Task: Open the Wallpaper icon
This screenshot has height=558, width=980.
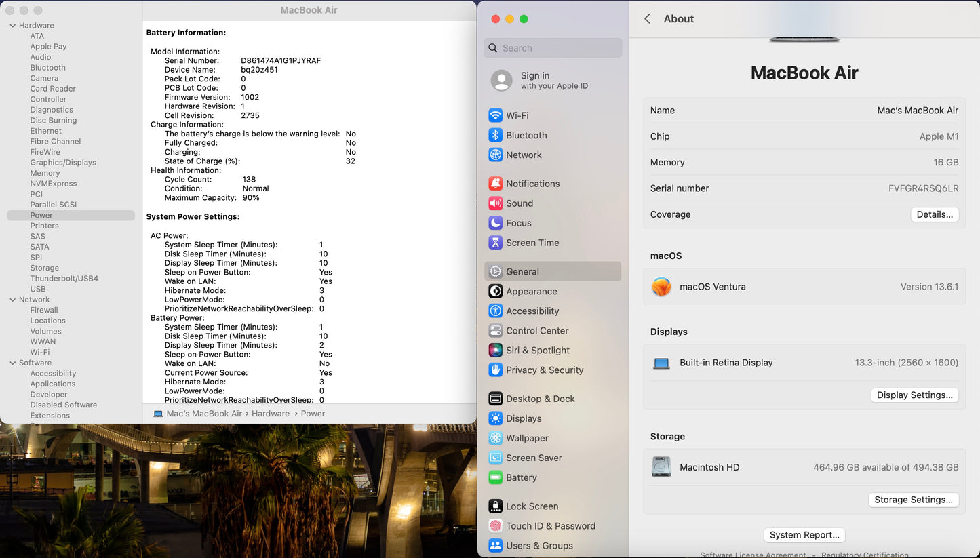Action: click(x=496, y=438)
